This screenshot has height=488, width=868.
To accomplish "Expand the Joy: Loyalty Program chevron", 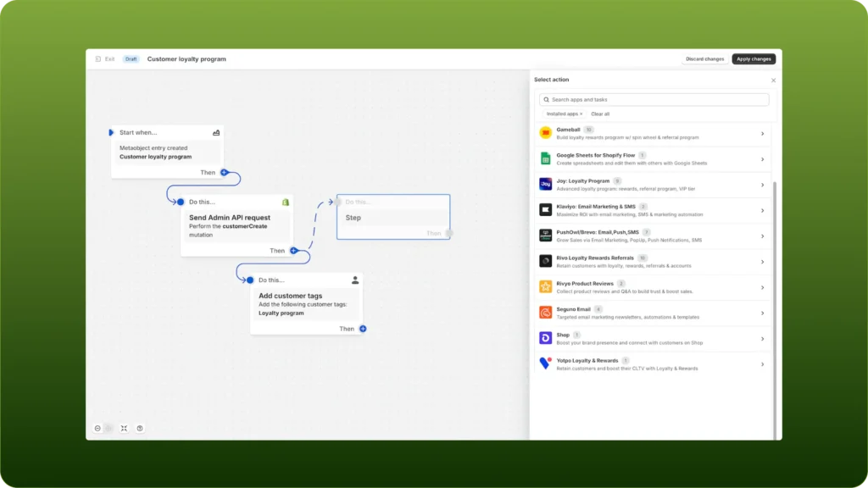I will [x=762, y=185].
